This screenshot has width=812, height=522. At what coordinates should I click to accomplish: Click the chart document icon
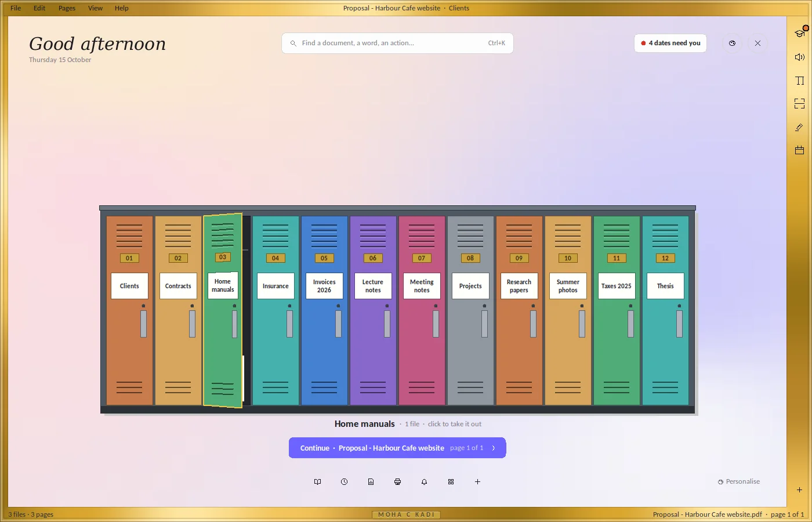tap(371, 482)
